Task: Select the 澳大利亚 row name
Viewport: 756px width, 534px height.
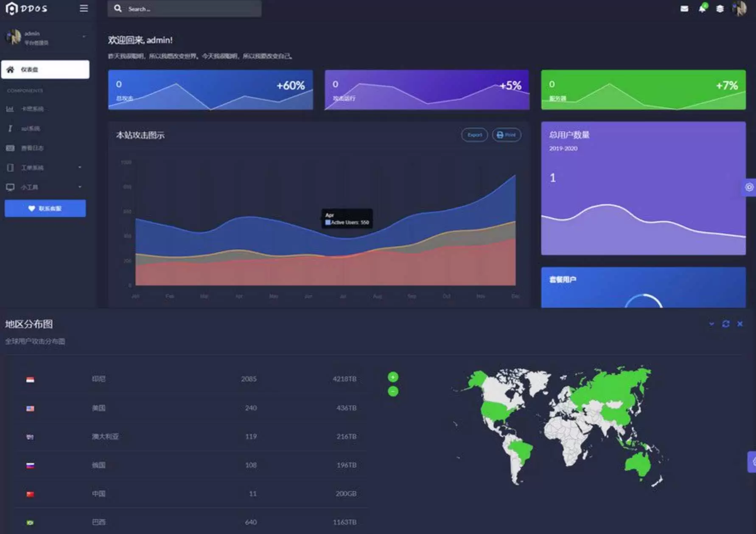Action: pyautogui.click(x=106, y=436)
